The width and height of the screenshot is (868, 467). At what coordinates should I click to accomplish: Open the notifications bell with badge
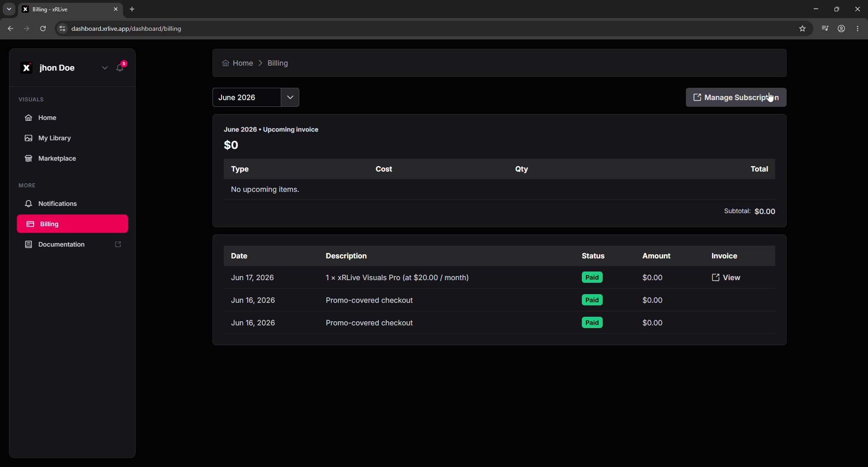[x=121, y=67]
